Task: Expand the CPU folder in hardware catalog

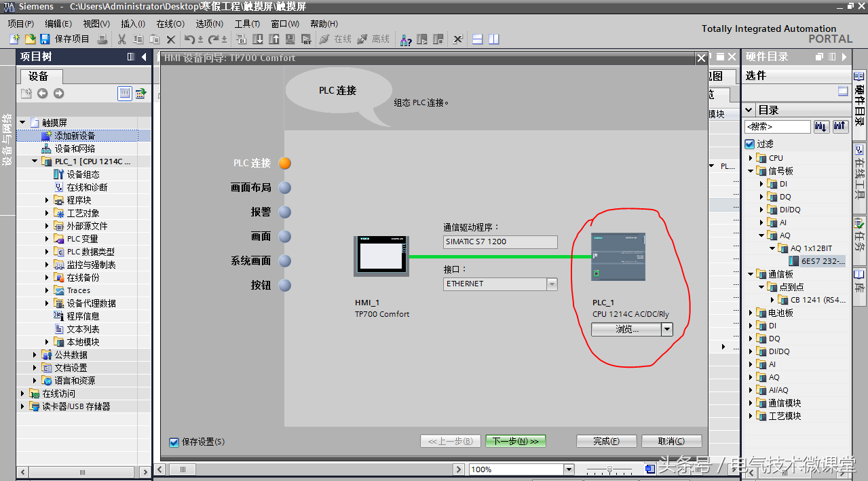Action: click(751, 158)
